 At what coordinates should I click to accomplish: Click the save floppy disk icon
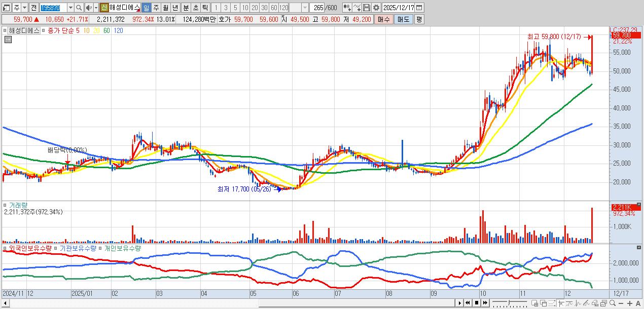[366, 8]
